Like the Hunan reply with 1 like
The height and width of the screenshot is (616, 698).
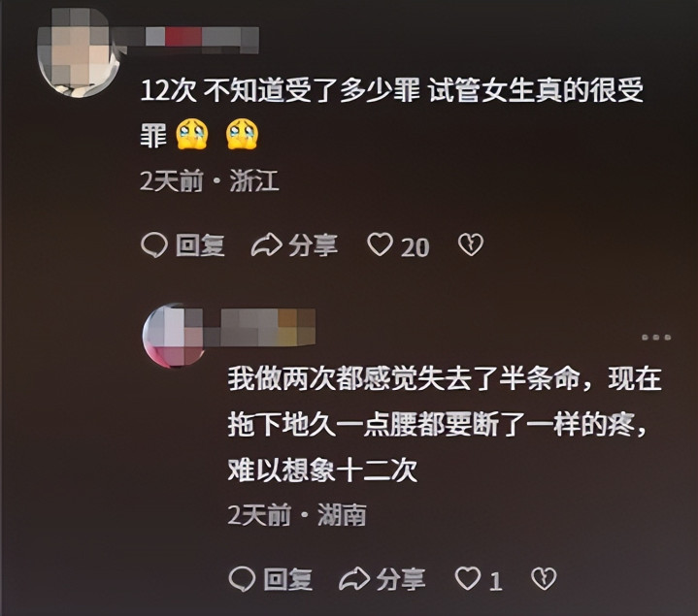point(467,579)
